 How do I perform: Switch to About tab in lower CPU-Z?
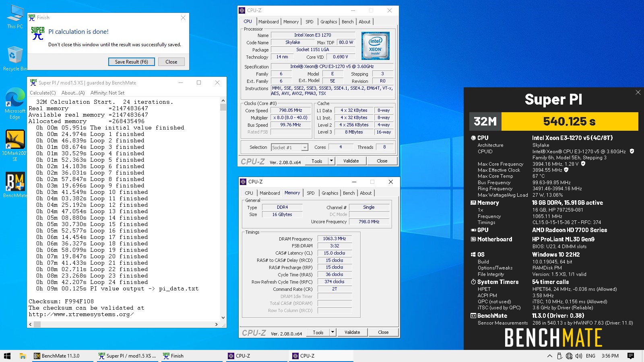tap(366, 193)
